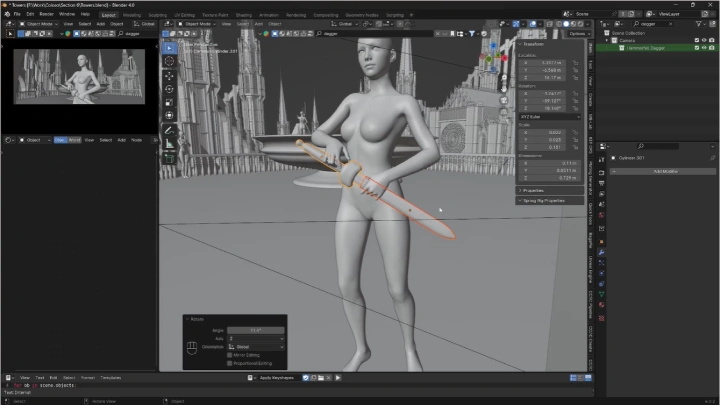
Task: Switch to the Modeling workspace tab
Action: click(132, 15)
